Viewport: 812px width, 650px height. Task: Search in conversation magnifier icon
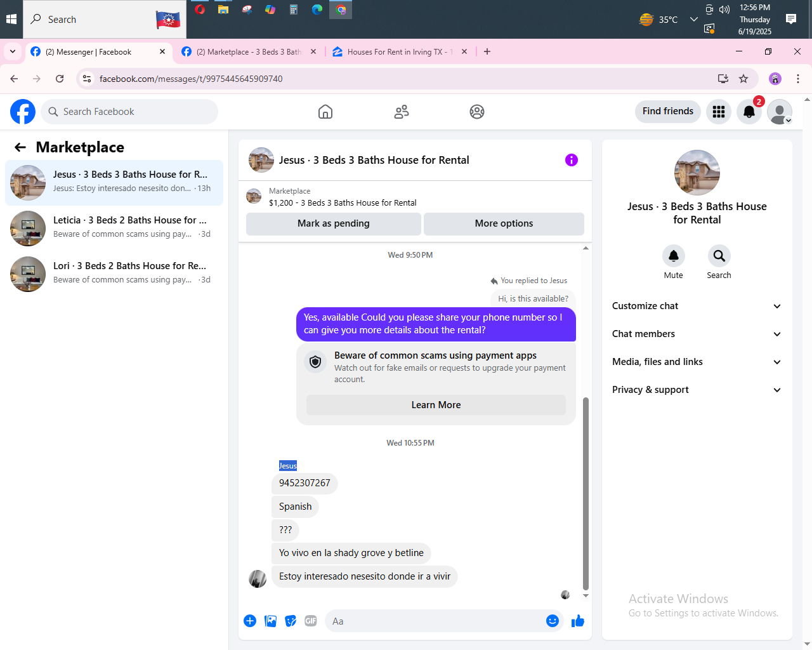(x=719, y=256)
